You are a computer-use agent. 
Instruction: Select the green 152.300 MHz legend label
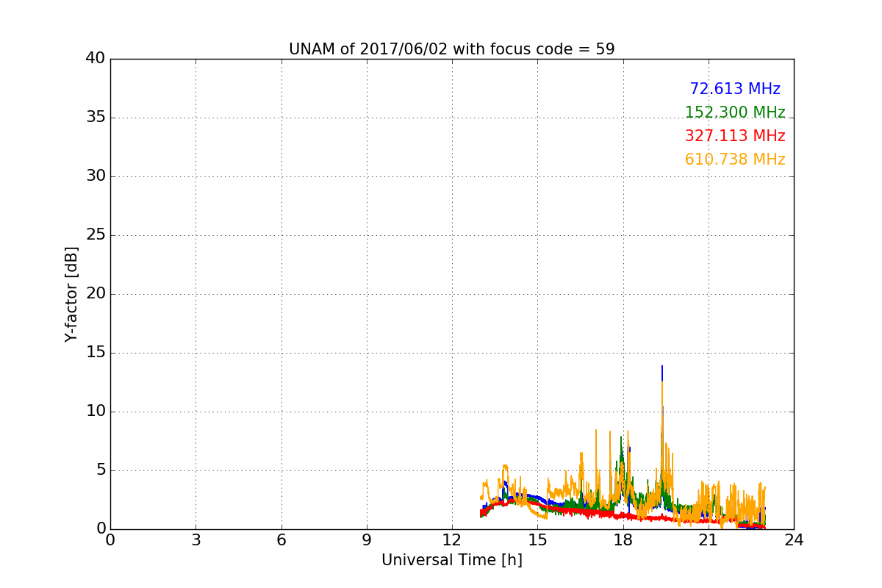pyautogui.click(x=735, y=112)
